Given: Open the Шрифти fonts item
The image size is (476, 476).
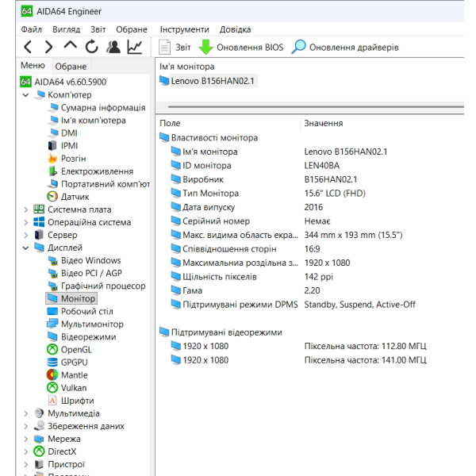Looking at the screenshot, I should click(71, 401).
